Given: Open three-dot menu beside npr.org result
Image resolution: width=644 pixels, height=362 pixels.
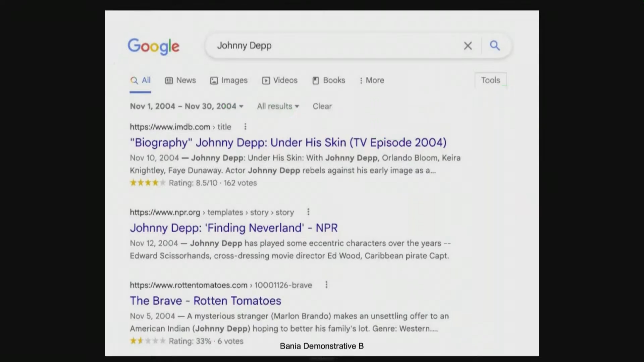Looking at the screenshot, I should click(308, 212).
